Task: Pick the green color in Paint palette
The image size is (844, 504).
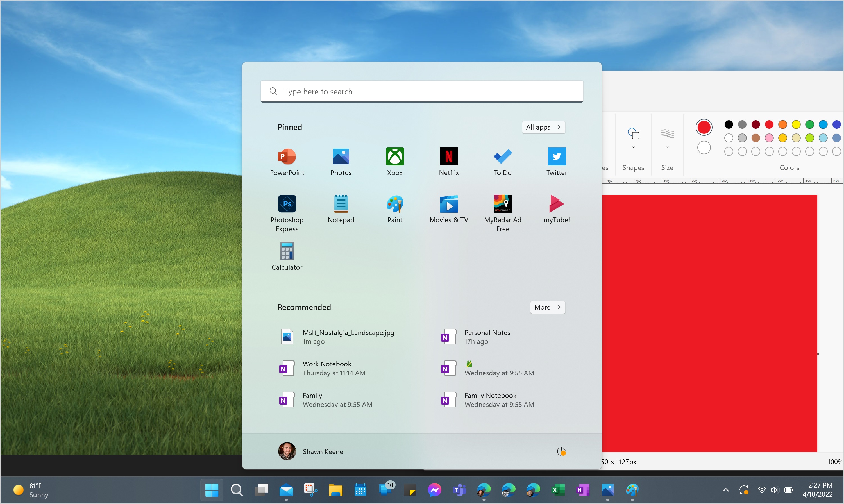Action: click(x=809, y=125)
